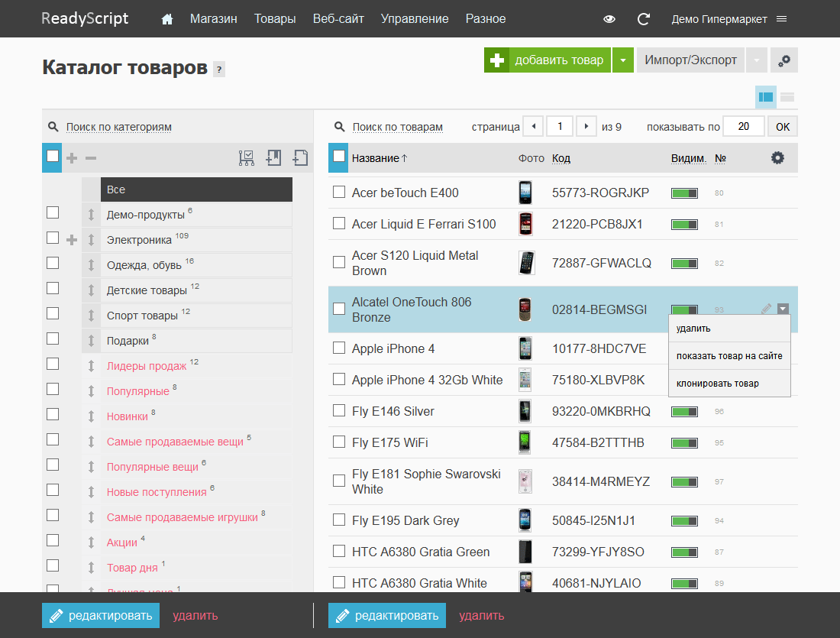Click the add special category icon
This screenshot has width=840, height=638.
(x=273, y=157)
